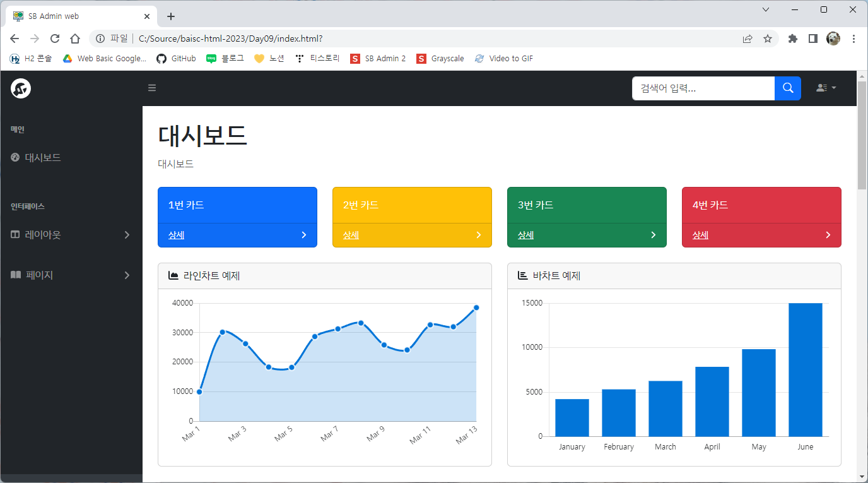Image resolution: width=868 pixels, height=483 pixels.
Task: Open Web Basic Google bookmark
Action: point(104,58)
